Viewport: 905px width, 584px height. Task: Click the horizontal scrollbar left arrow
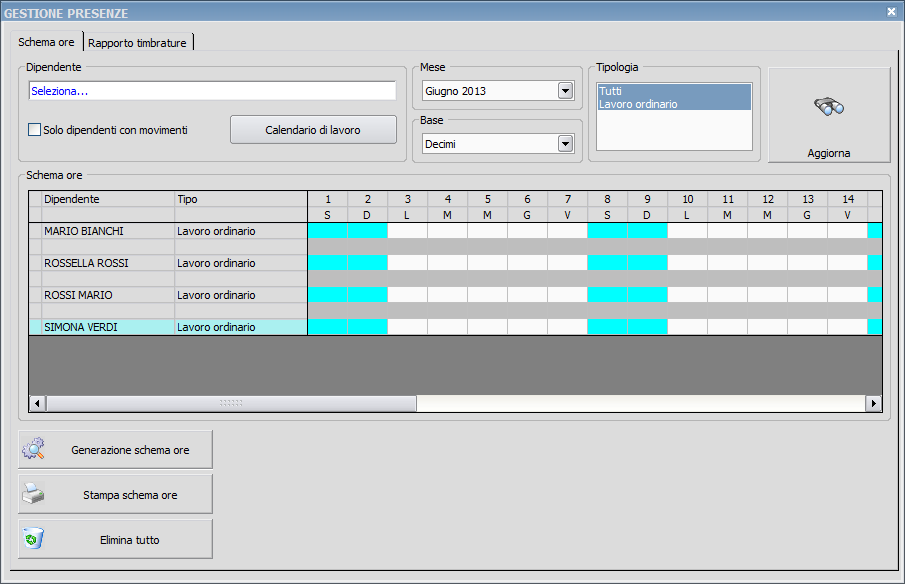coord(38,403)
